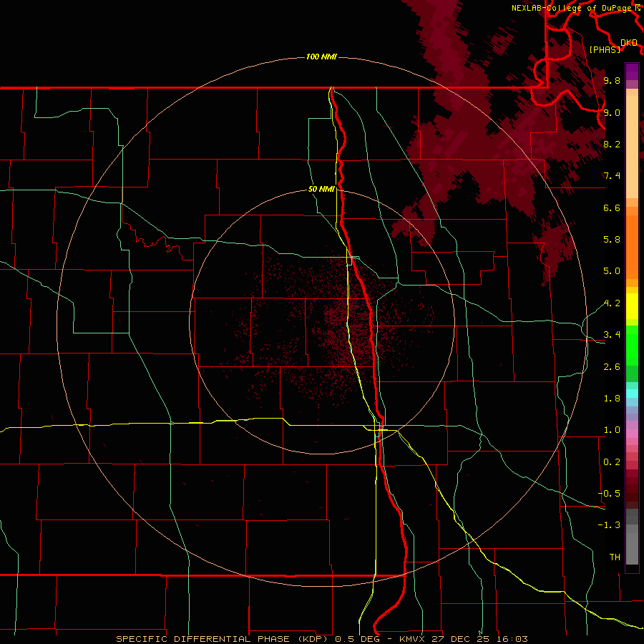This screenshot has width=644, height=644.
Task: Click the "100 NMI" range ring label
Action: coord(321,57)
